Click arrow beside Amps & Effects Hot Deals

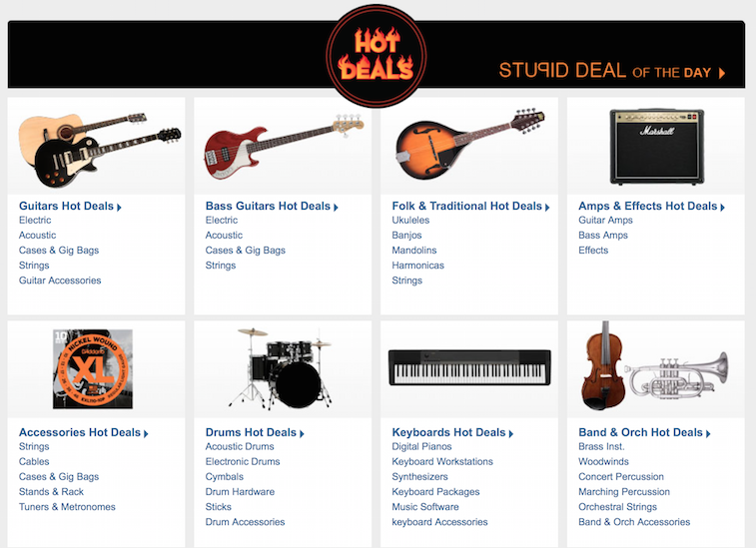(x=723, y=208)
